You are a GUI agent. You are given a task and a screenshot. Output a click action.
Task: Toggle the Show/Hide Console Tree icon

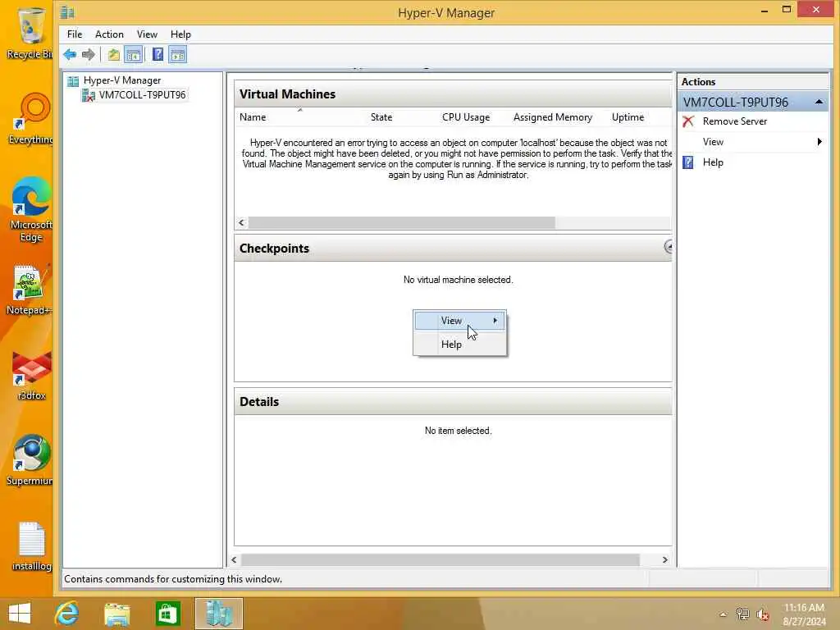(134, 55)
